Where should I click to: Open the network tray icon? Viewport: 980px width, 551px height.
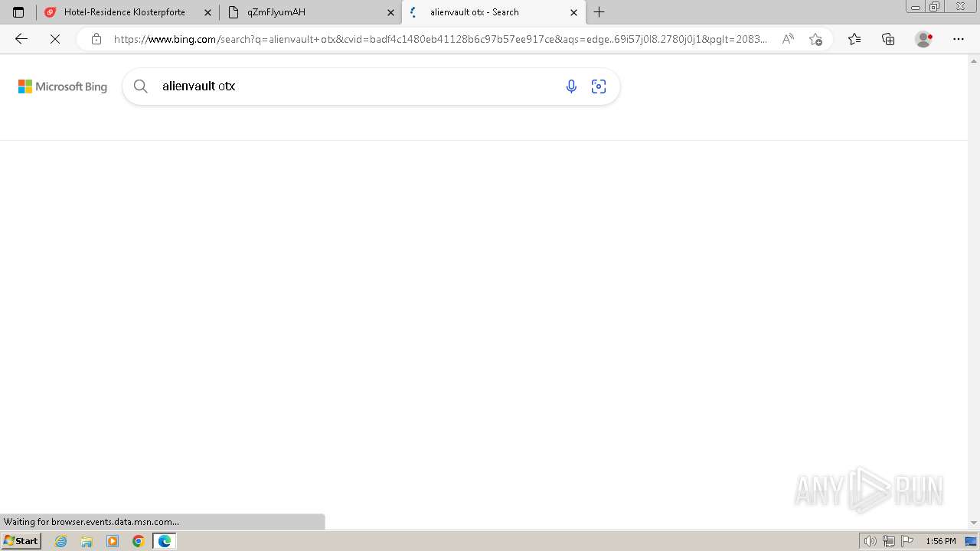click(x=888, y=541)
